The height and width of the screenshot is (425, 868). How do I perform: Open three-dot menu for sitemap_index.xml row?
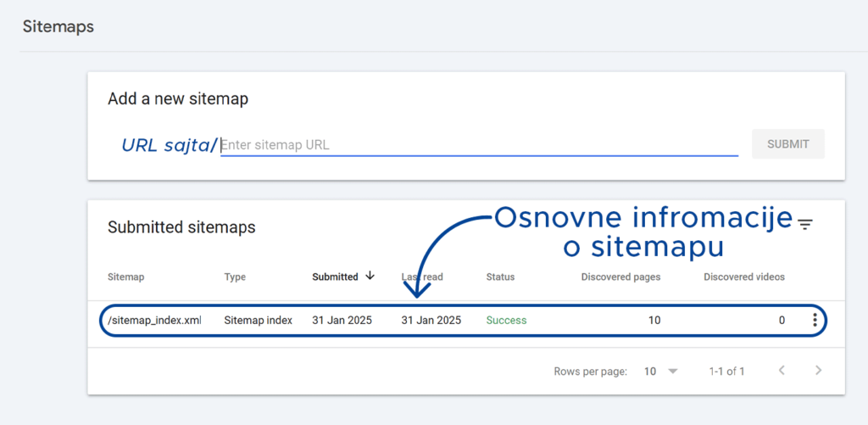[x=815, y=321]
